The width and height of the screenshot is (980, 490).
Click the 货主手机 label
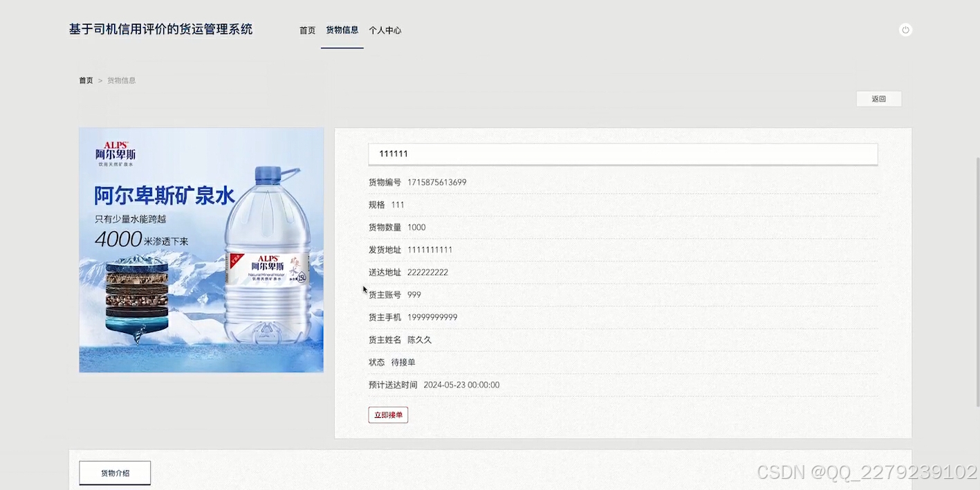(385, 318)
